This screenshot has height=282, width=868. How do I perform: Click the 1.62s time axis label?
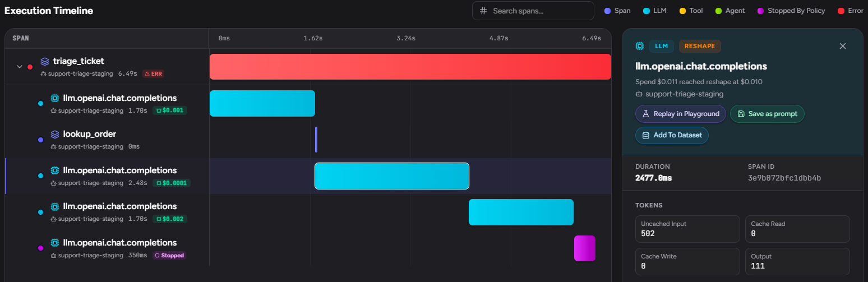tap(313, 38)
